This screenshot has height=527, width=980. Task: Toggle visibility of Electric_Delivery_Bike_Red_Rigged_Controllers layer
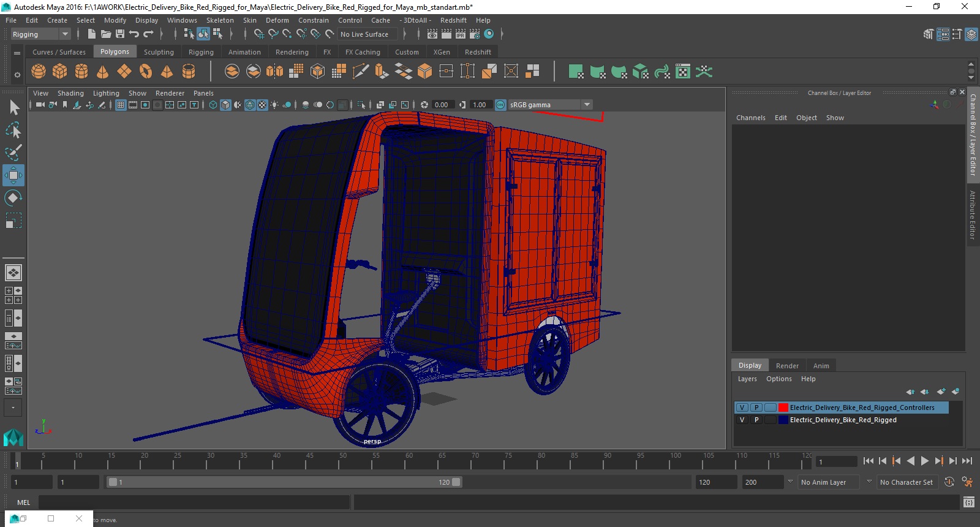tap(742, 408)
